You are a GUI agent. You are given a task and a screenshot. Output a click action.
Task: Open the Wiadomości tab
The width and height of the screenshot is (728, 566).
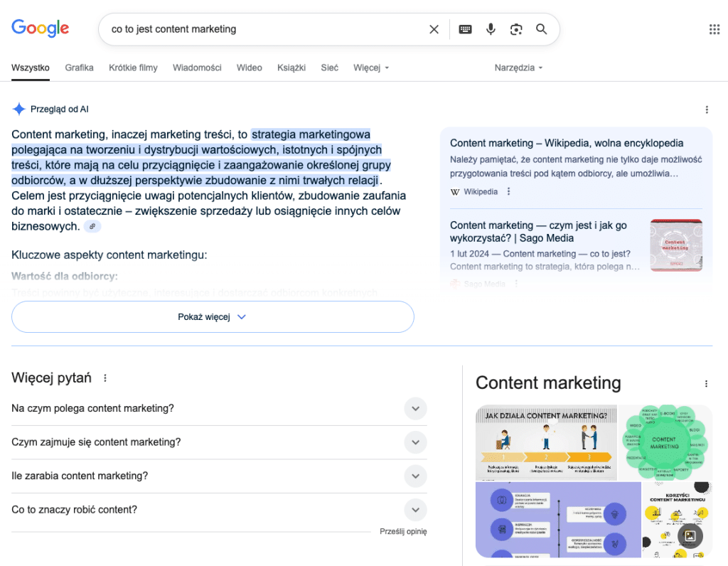coord(198,68)
